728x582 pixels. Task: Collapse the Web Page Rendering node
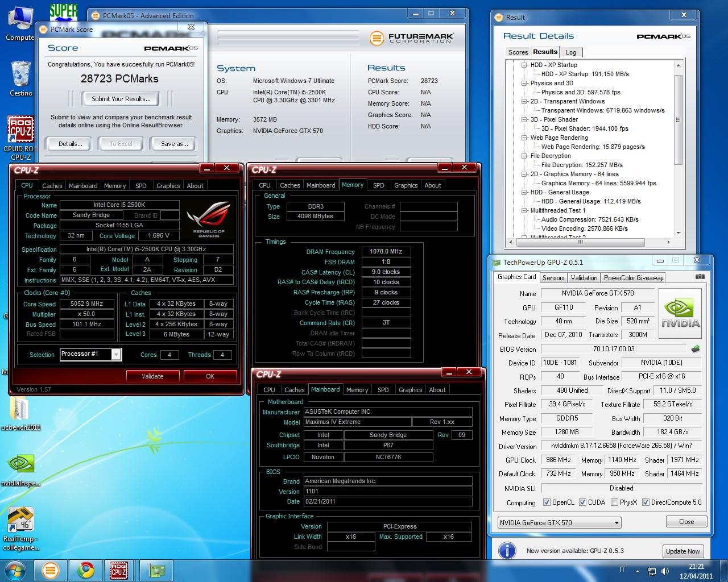point(524,138)
